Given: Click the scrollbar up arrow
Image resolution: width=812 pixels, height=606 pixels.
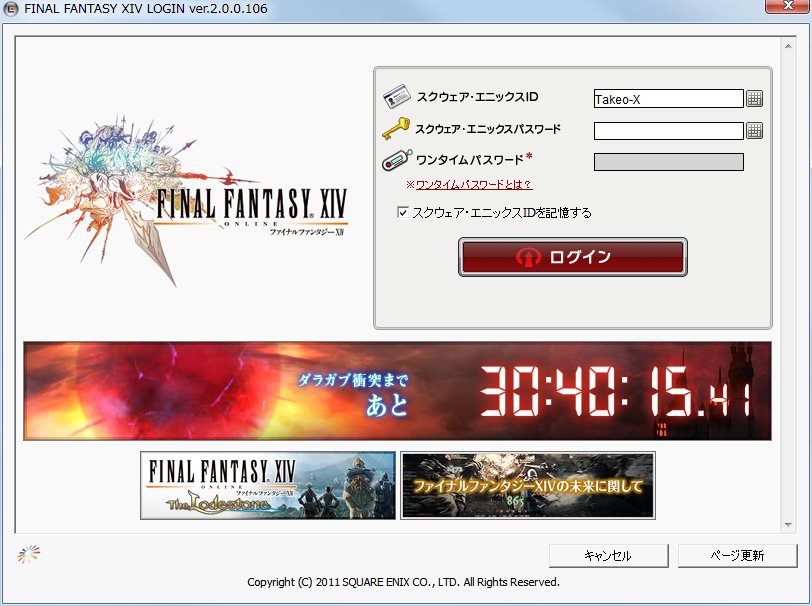Looking at the screenshot, I should coord(788,47).
